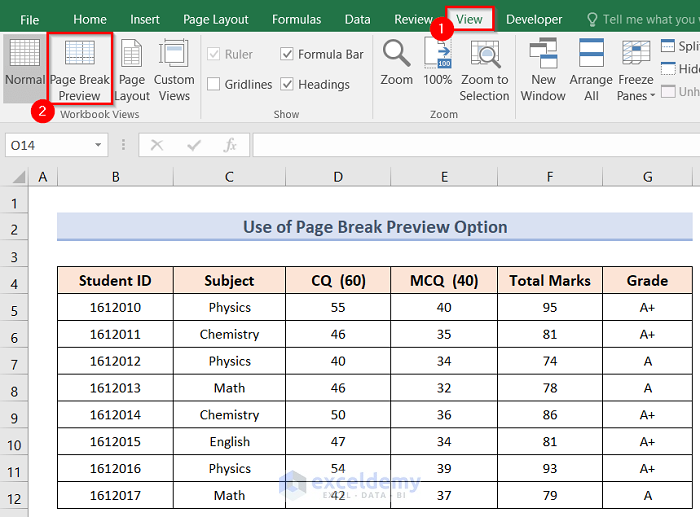Viewport: 700px width, 517px height.
Task: Expand the Name Box dropdown
Action: [x=98, y=145]
